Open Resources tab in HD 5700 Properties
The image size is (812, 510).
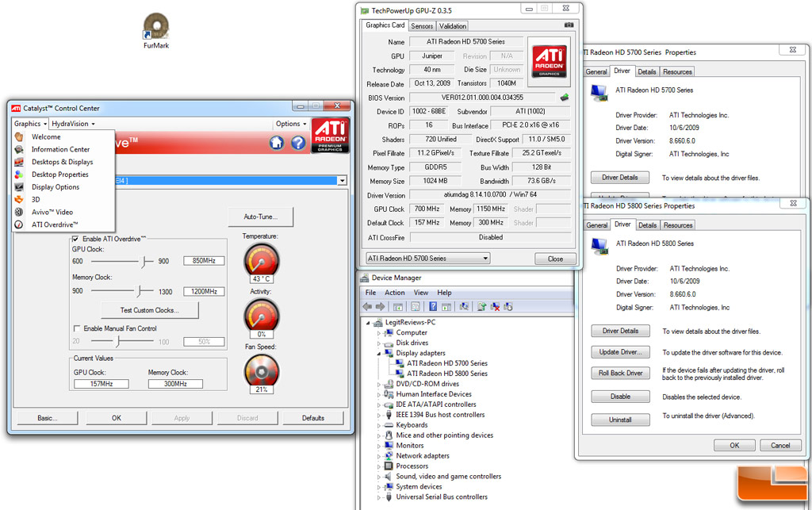pos(677,72)
